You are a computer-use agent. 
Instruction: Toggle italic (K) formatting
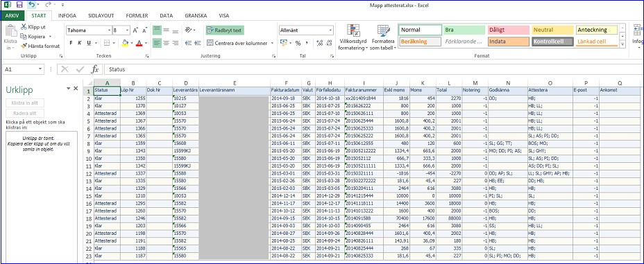pos(80,43)
